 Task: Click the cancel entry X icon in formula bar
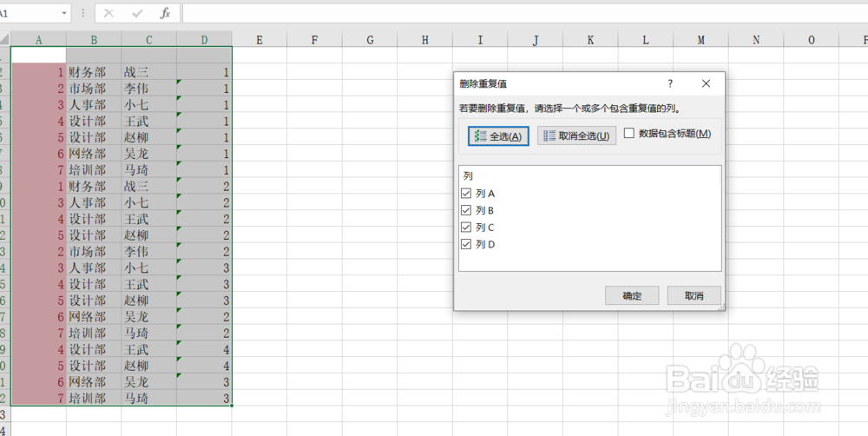pyautogui.click(x=108, y=13)
